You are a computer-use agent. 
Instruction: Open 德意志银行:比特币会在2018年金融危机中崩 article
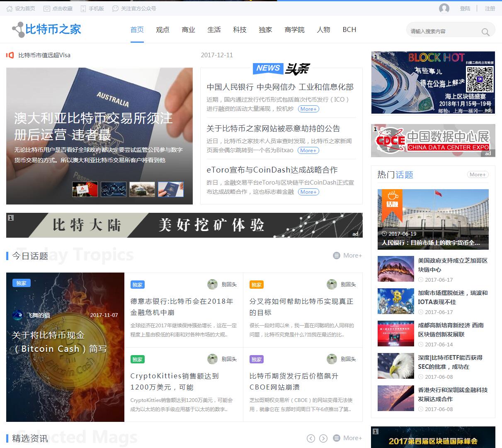click(182, 307)
